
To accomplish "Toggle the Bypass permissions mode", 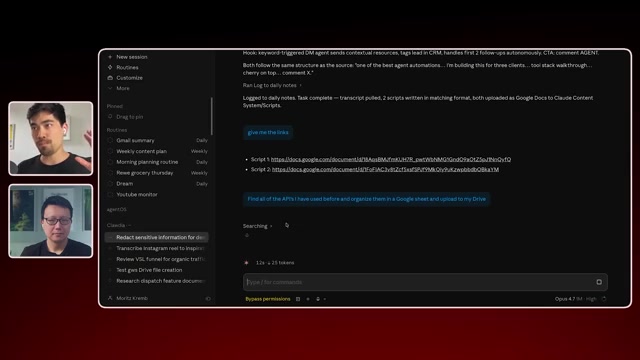I will [x=268, y=299].
